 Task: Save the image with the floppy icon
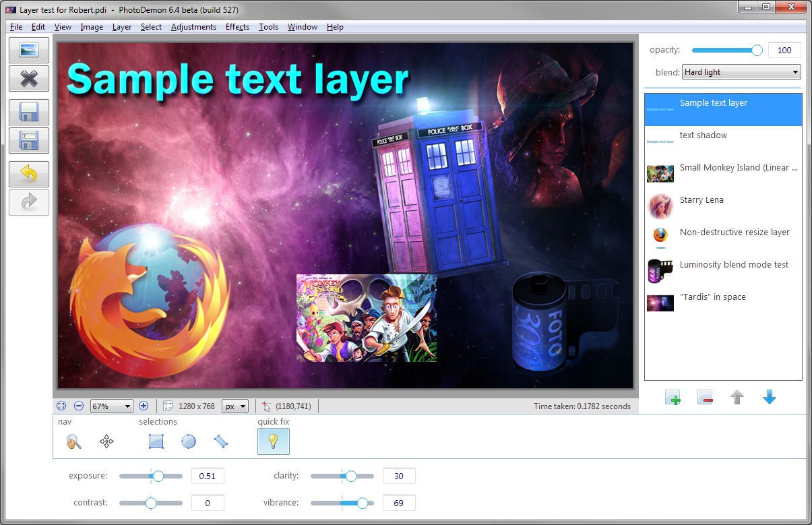[x=29, y=112]
